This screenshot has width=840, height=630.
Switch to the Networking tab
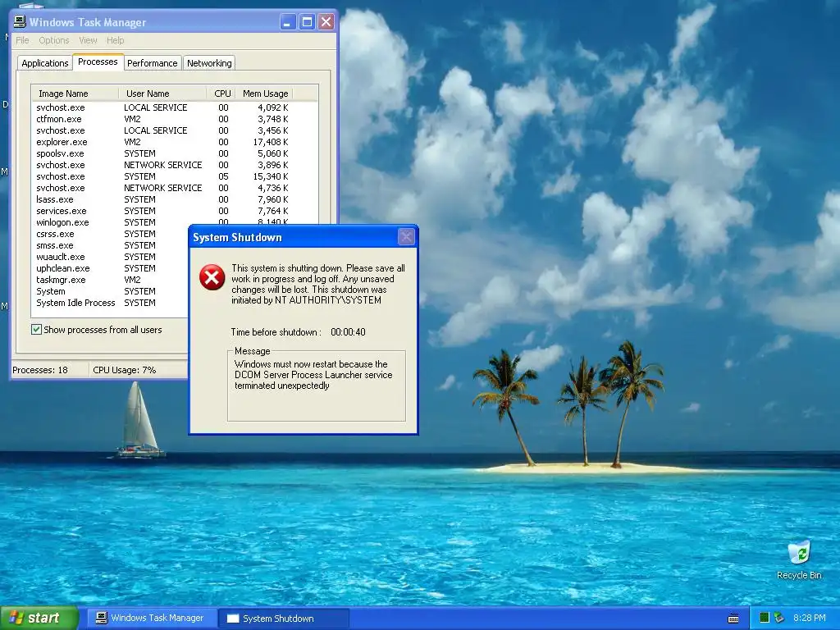(209, 63)
